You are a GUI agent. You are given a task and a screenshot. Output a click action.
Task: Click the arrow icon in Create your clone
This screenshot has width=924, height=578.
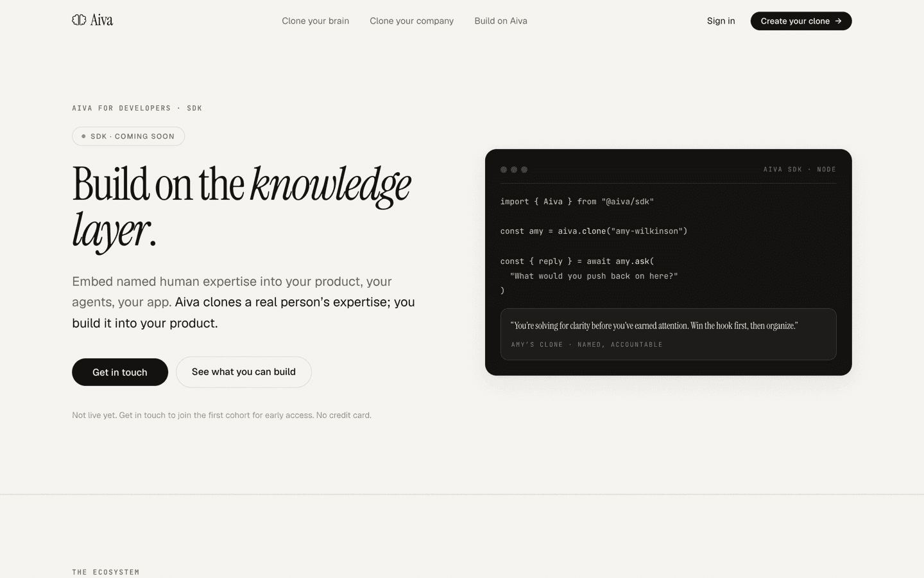pyautogui.click(x=838, y=21)
